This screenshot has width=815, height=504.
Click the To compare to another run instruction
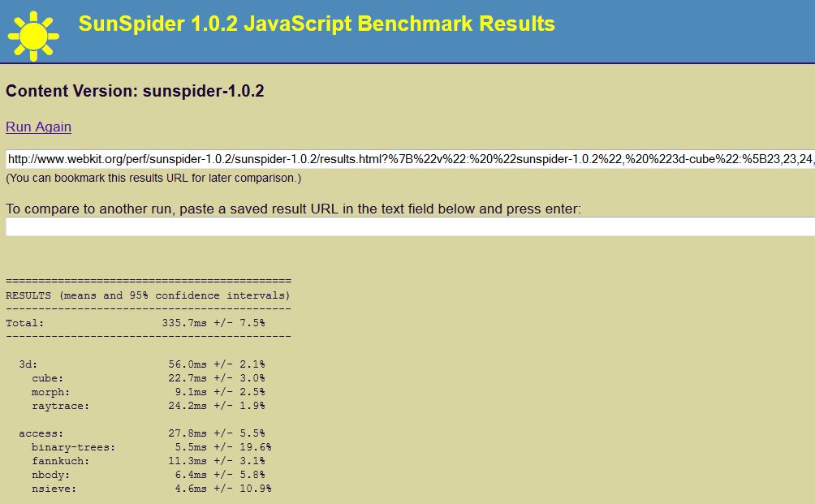293,209
